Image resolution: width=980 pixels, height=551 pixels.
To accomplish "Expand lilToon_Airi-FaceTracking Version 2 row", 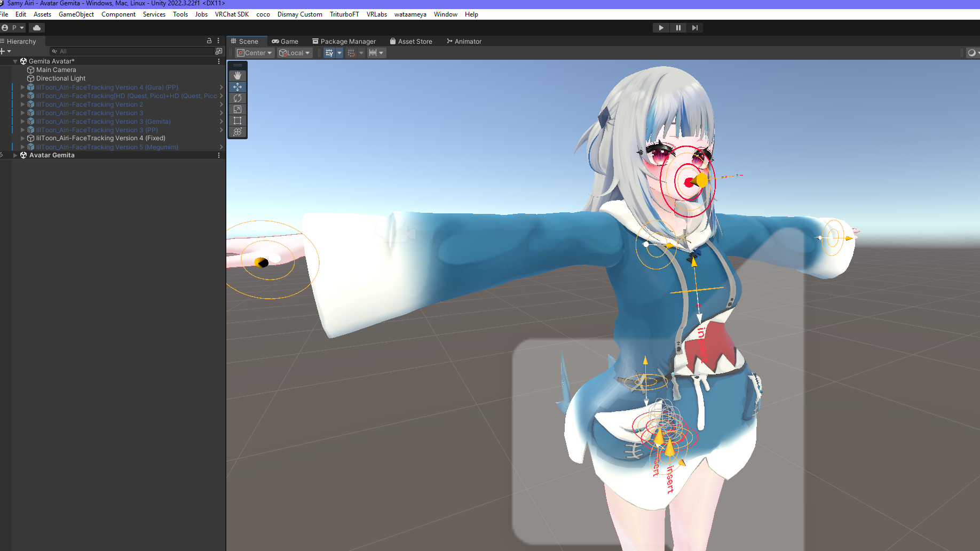I will pos(23,104).
